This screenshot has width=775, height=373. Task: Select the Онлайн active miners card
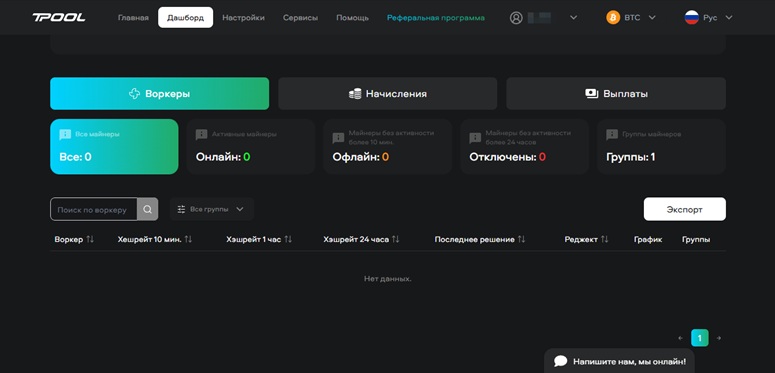251,146
